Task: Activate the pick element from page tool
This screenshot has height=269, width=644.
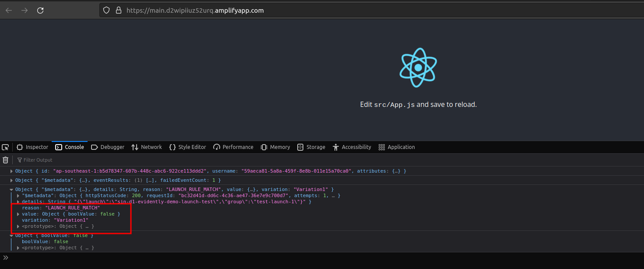Action: [x=6, y=147]
